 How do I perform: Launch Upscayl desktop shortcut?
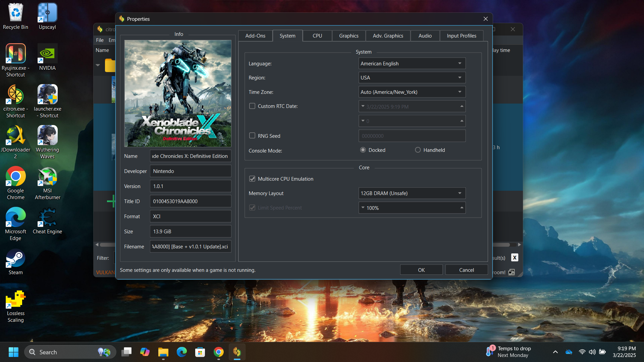[x=47, y=16]
